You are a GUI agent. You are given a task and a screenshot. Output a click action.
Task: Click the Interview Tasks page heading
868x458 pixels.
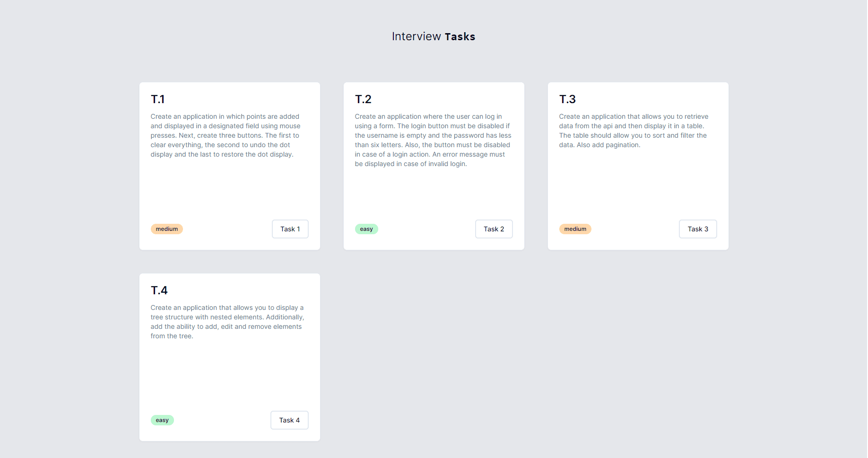pos(433,36)
